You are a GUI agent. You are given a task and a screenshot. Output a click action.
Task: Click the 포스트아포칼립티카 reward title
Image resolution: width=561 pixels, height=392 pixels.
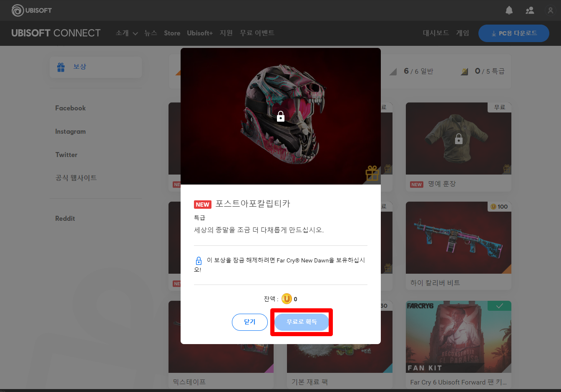coord(253,204)
